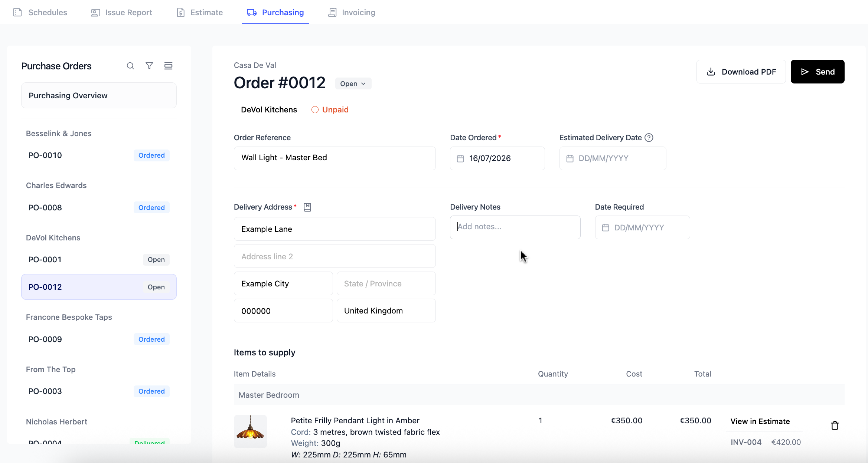Delete the Petite Frilly Pendant Light item

(x=835, y=426)
